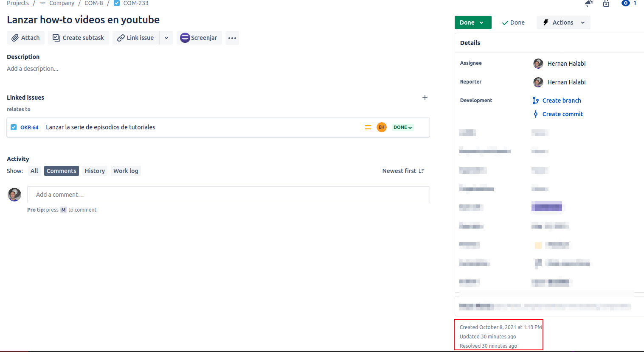Open the three-dot more actions menu
This screenshot has height=352, width=644.
(x=232, y=38)
